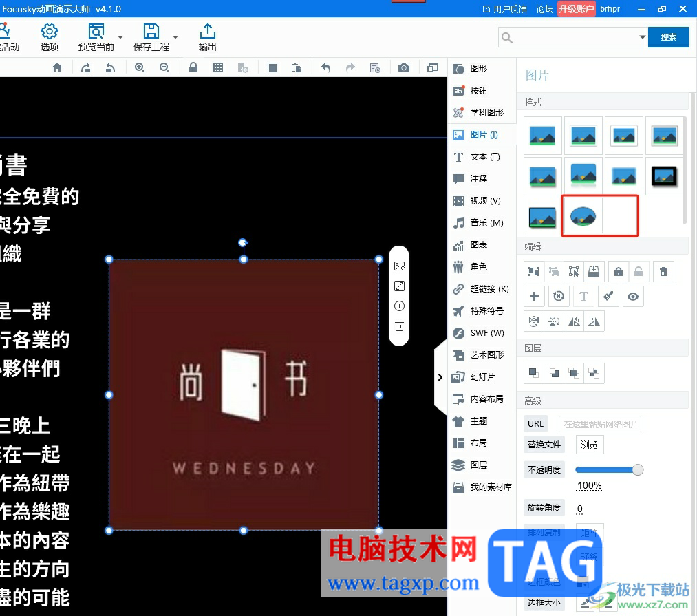The height and width of the screenshot is (616, 697).
Task: Click the blue 搜索 button
Action: [669, 37]
